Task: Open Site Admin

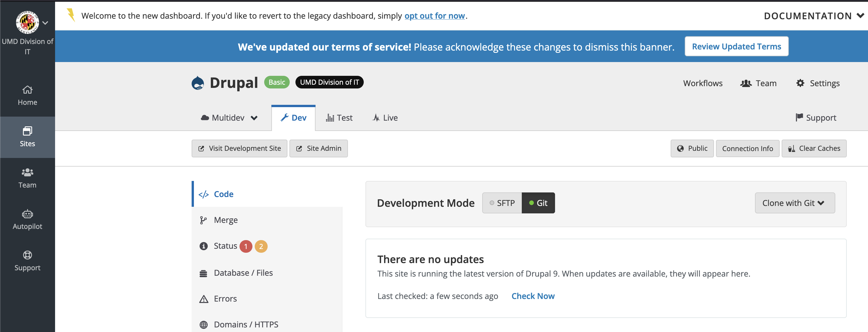Action: 318,148
